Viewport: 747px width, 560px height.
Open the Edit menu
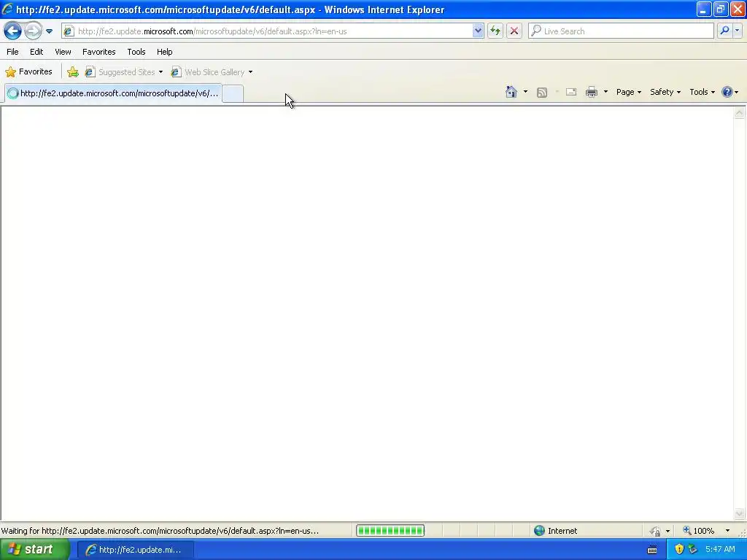coord(36,52)
